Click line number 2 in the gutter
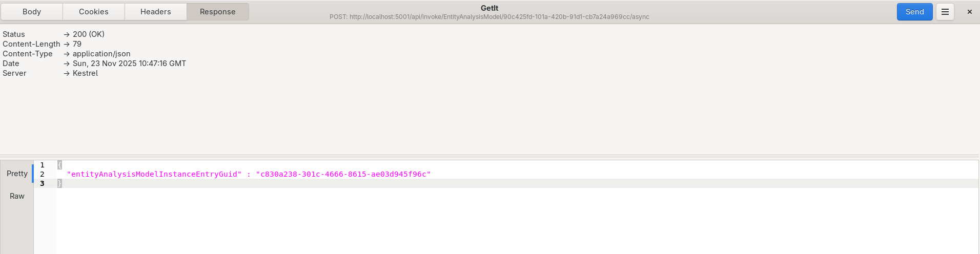This screenshot has width=980, height=254. (43, 174)
